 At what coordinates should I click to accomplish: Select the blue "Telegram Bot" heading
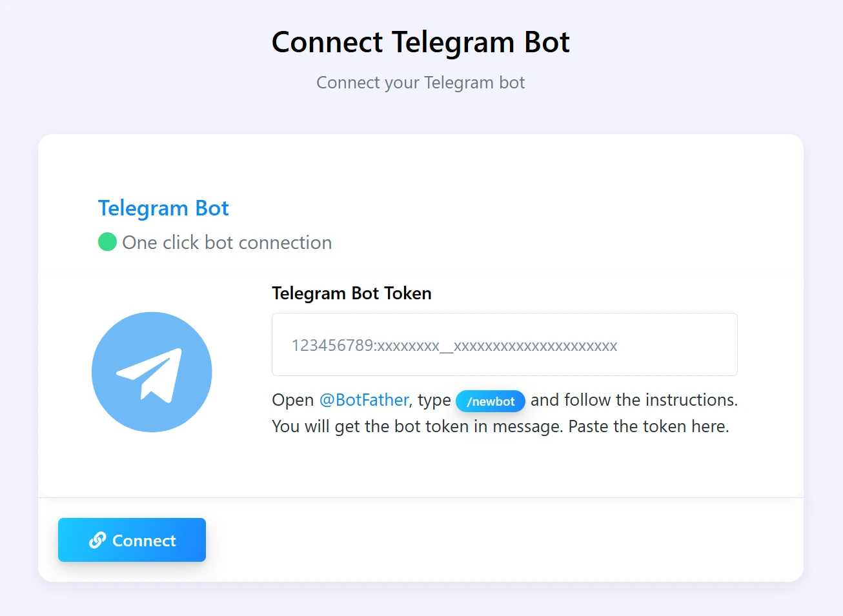(163, 208)
